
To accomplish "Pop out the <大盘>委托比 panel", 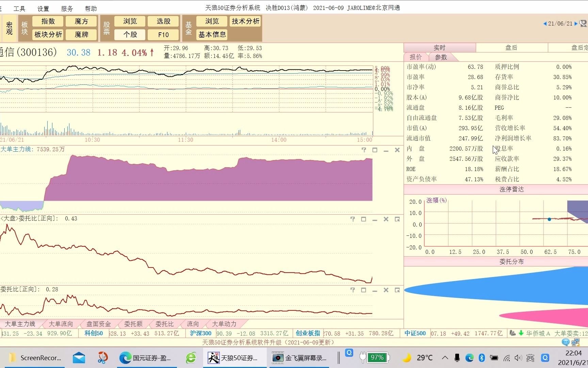I will 397,219.
